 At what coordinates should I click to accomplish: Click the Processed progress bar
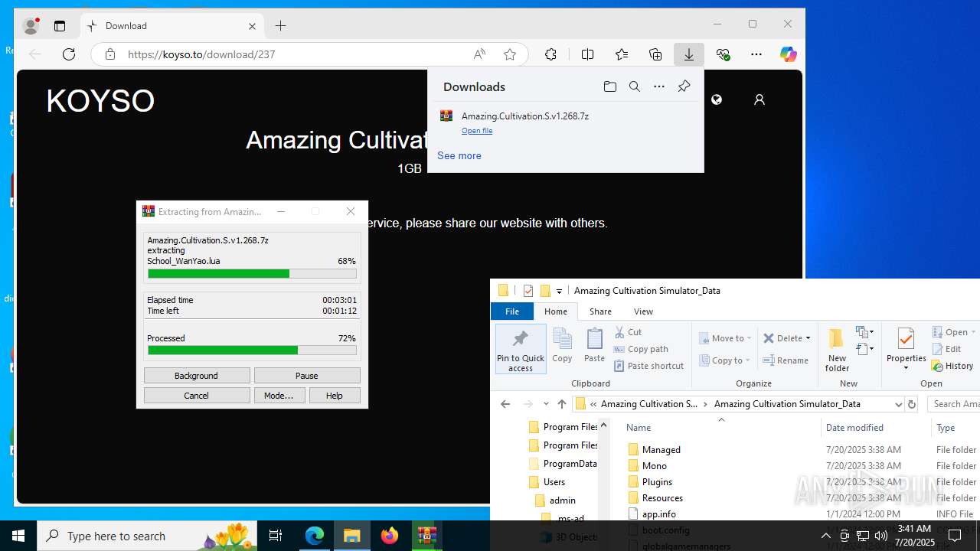pyautogui.click(x=252, y=350)
